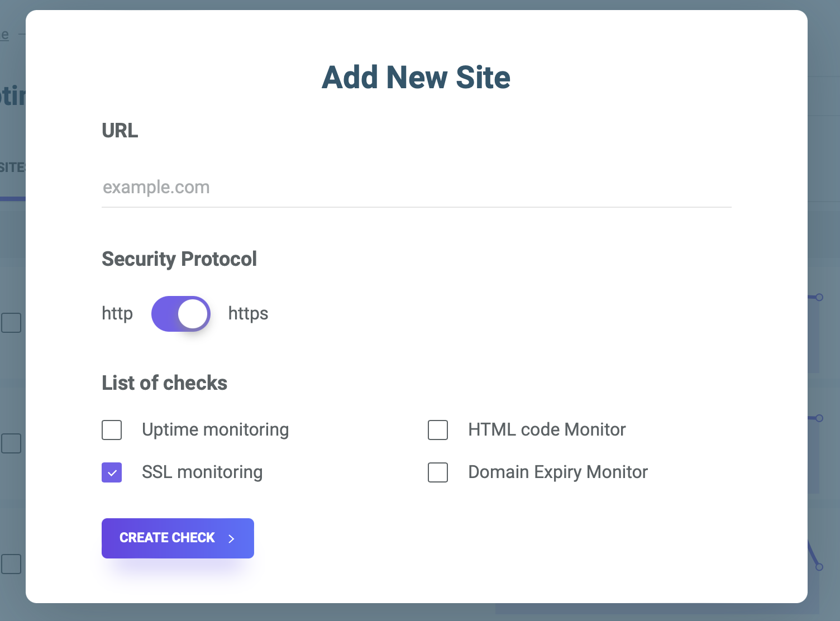Click the top chart data point behind dialog
This screenshot has width=840, height=621.
[x=819, y=297]
